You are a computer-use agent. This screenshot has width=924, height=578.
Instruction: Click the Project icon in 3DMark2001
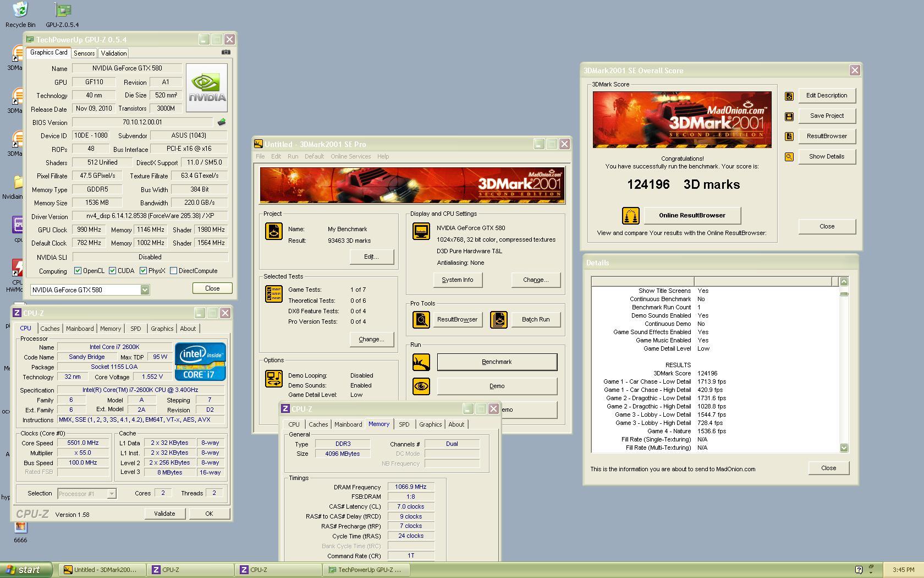point(274,231)
